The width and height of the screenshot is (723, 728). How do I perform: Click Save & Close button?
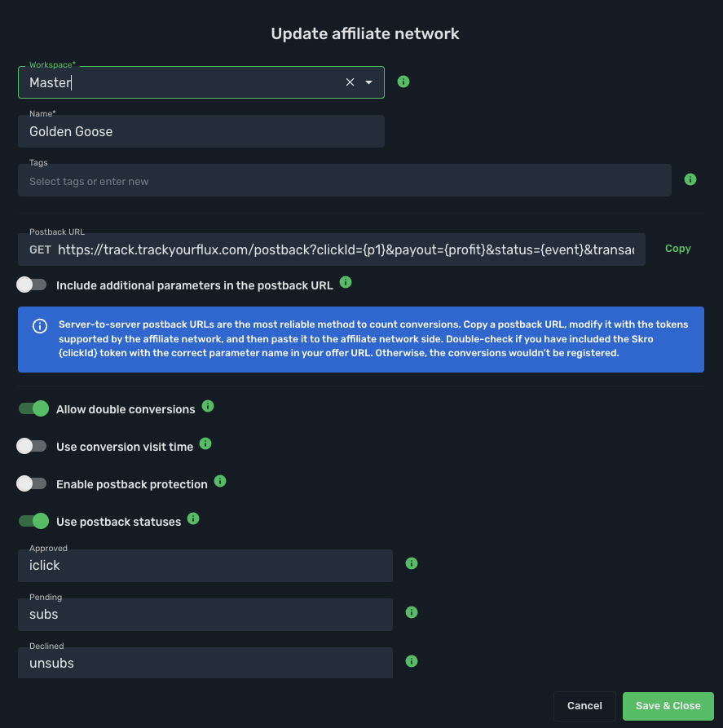click(668, 706)
